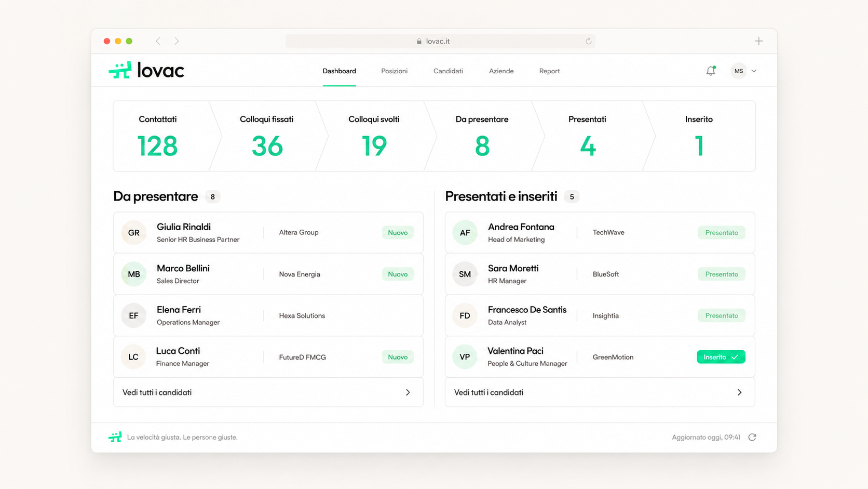
Task: Open Andrea Fontana candidate row
Action: click(x=600, y=232)
